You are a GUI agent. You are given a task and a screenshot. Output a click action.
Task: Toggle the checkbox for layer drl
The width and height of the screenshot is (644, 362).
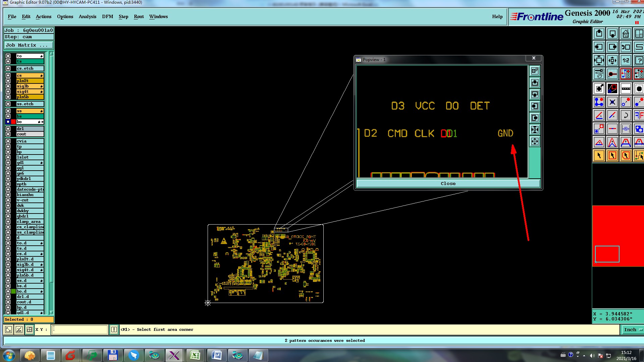click(8, 129)
